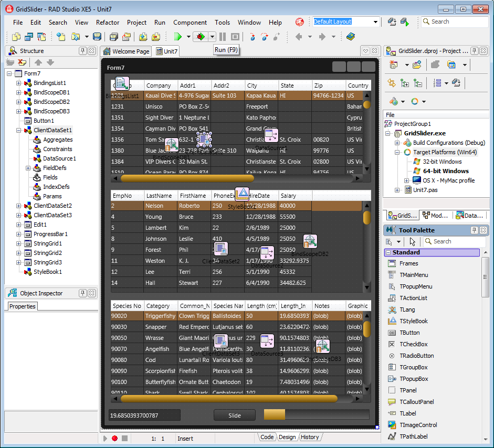Click the Tool Palette Search box
Screen dimensions: 494x448
point(454,241)
